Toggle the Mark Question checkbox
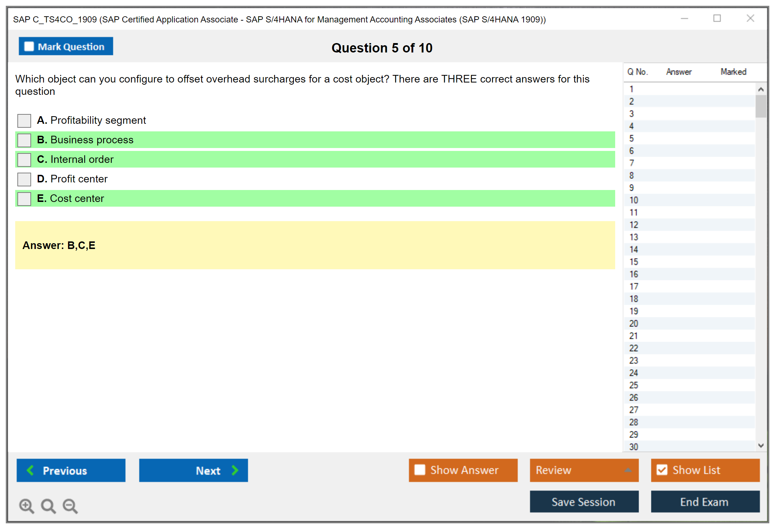The image size is (778, 532). [29, 47]
